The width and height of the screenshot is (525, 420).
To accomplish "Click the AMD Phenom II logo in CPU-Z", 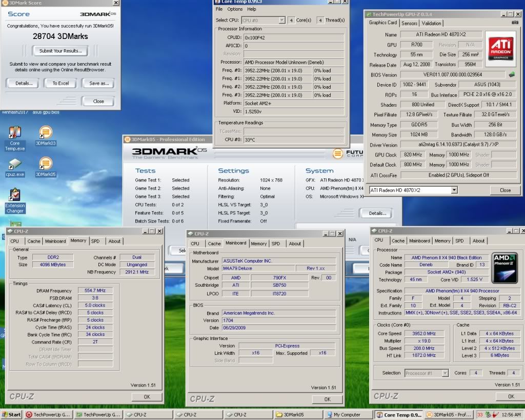I will (x=505, y=268).
